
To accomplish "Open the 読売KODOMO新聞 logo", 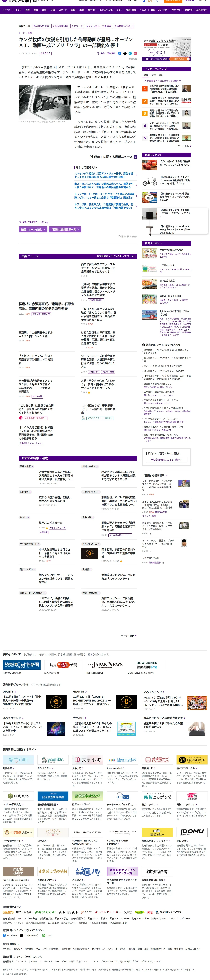I will pos(22,665).
